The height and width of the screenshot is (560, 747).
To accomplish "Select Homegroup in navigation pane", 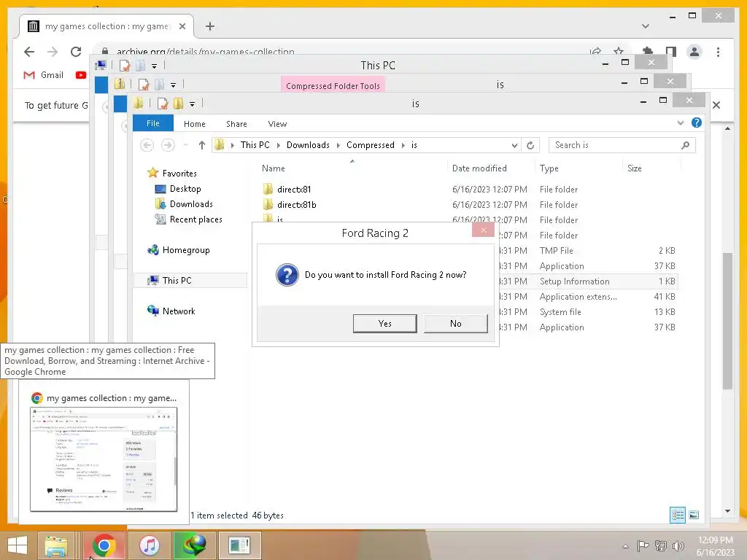I will point(186,250).
